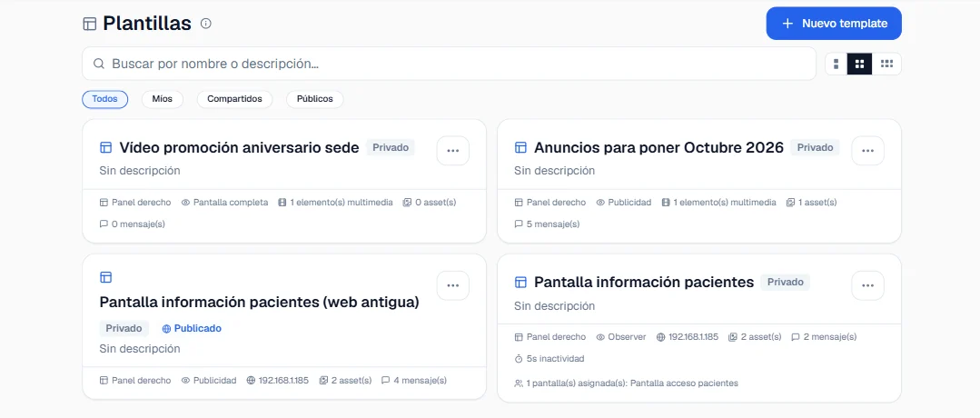Click Privado badge on Vídeo promoción card
Screen dimensions: 980x418
[x=391, y=148]
